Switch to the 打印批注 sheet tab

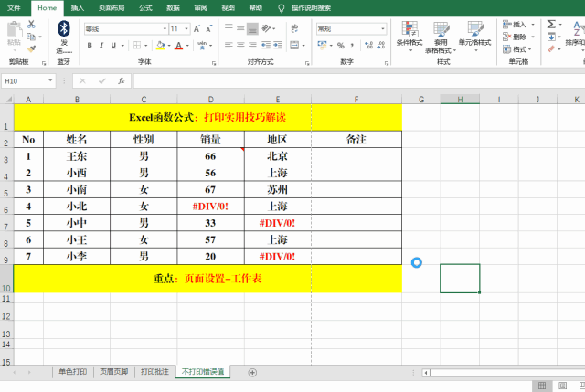pos(154,372)
